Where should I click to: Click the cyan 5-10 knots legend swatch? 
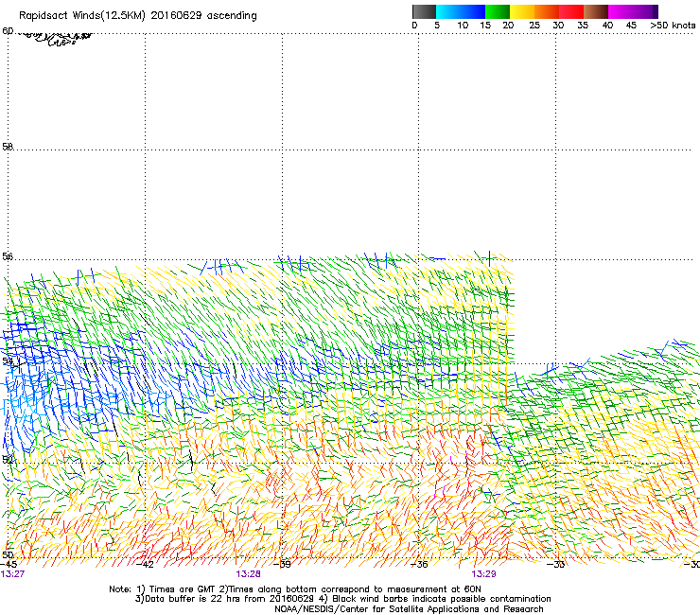point(448,11)
